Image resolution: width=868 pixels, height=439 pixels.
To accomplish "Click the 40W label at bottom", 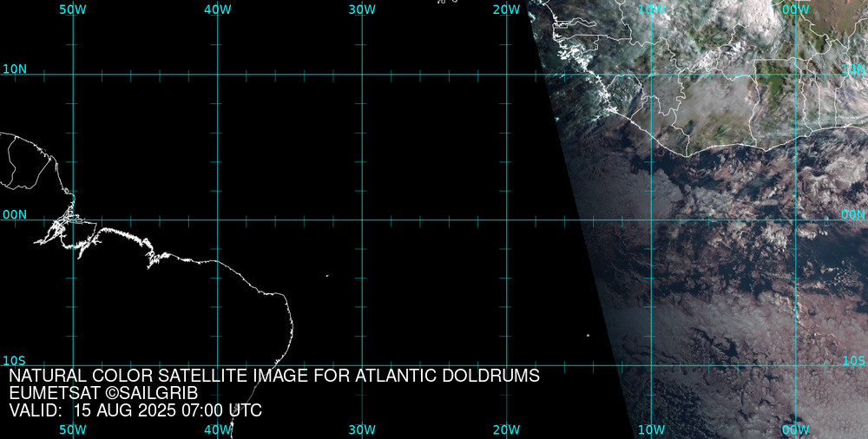I will (x=218, y=429).
